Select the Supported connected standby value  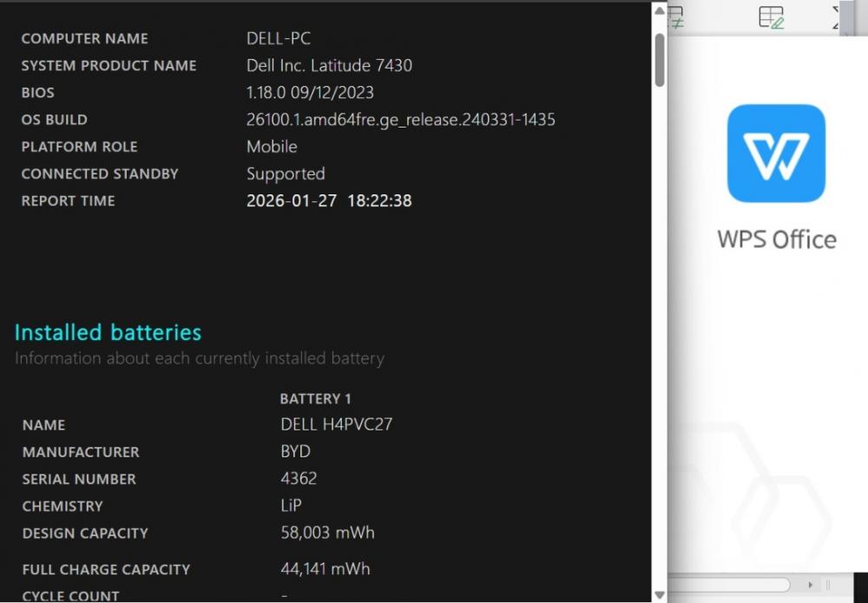pos(286,174)
